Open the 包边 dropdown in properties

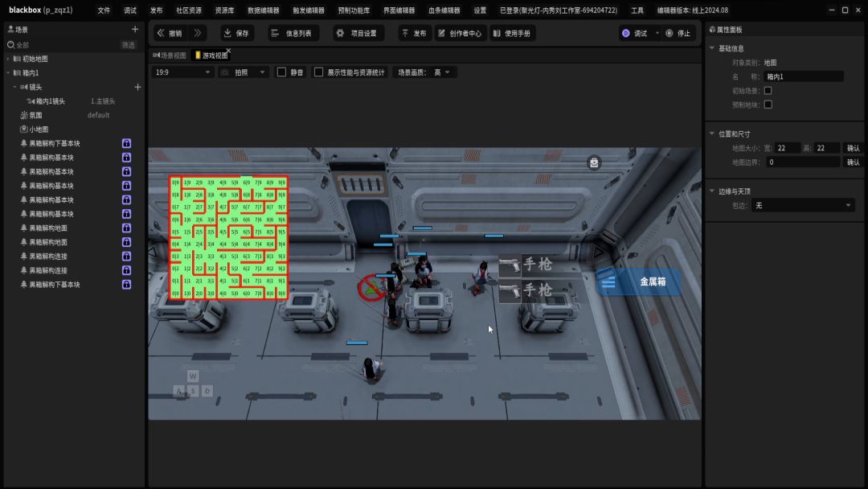click(802, 206)
